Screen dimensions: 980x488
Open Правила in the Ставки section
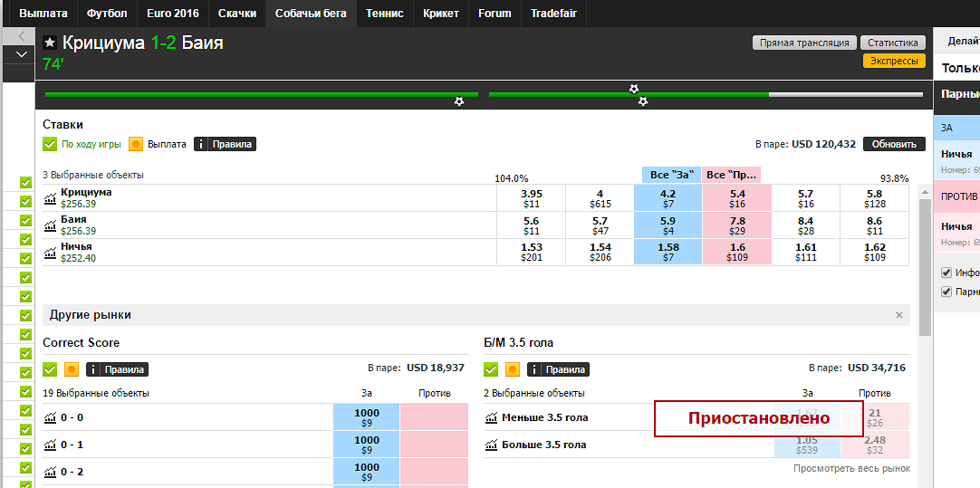(x=225, y=144)
